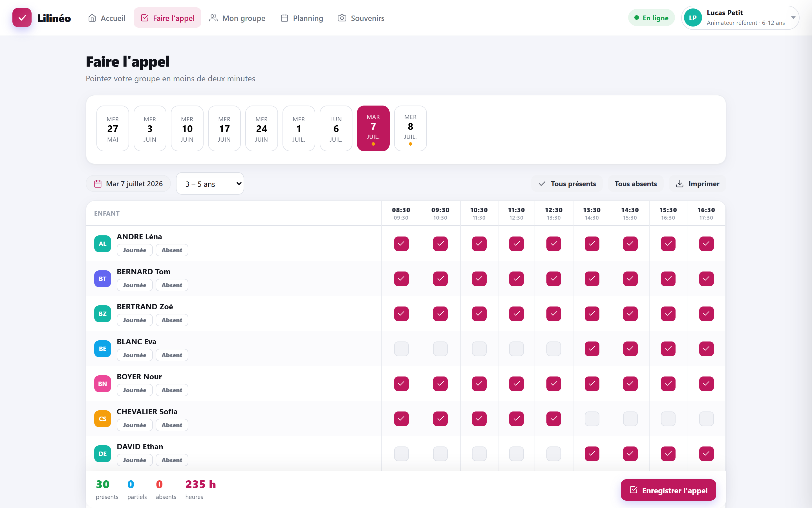
Task: Select the Mer 24 juin date card
Action: [x=262, y=129]
